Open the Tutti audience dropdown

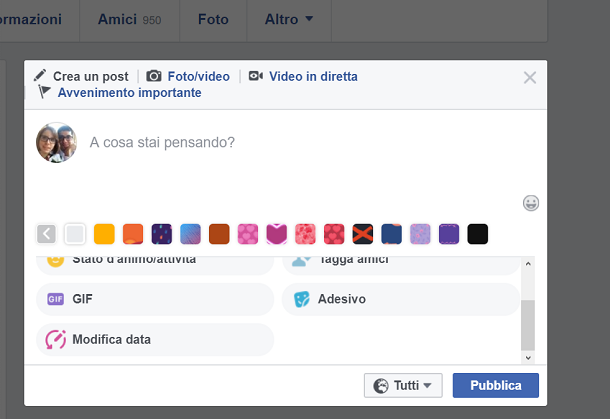pos(403,386)
